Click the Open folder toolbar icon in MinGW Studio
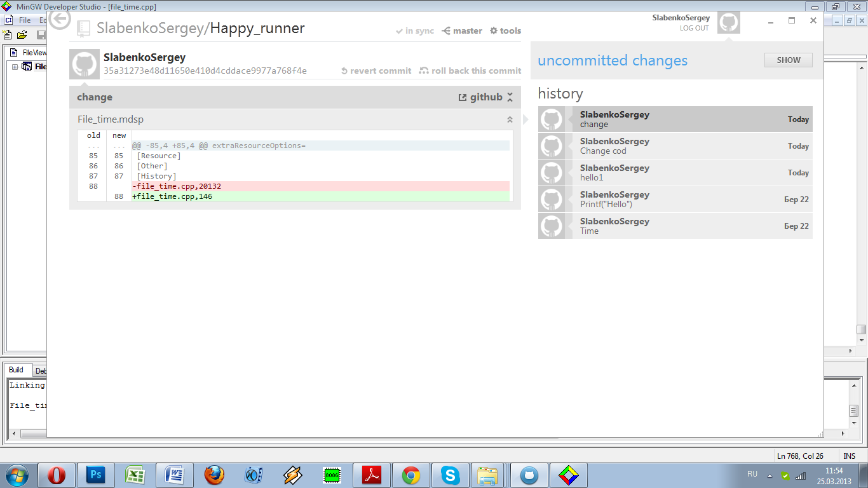This screenshot has height=488, width=868. coord(22,34)
